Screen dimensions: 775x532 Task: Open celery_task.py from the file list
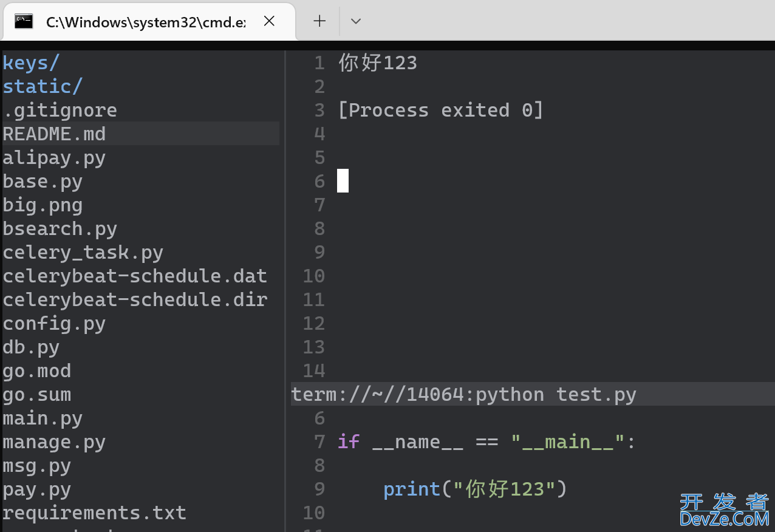83,252
